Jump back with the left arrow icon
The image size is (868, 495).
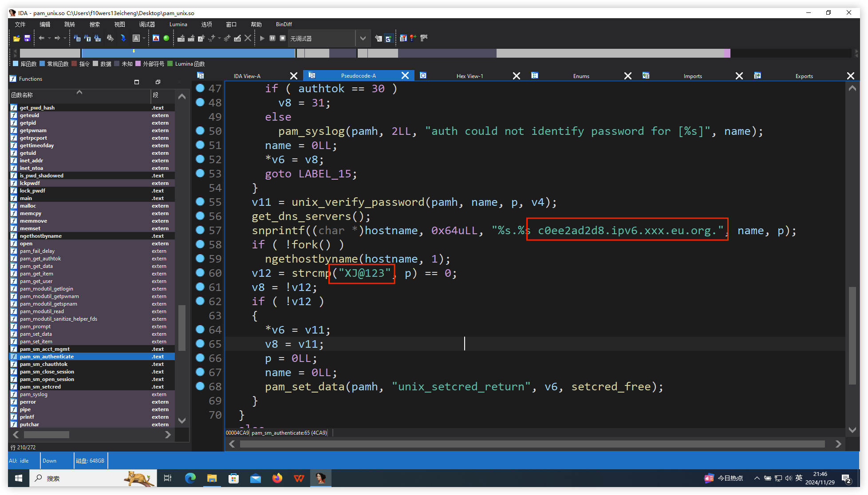tap(42, 38)
